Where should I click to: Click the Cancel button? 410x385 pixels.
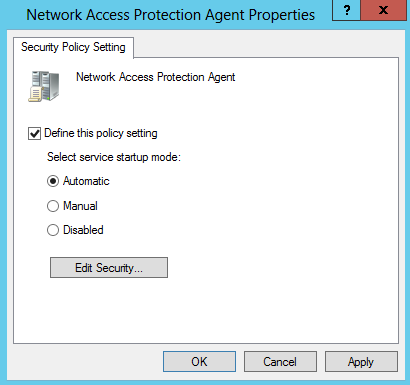[280, 361]
